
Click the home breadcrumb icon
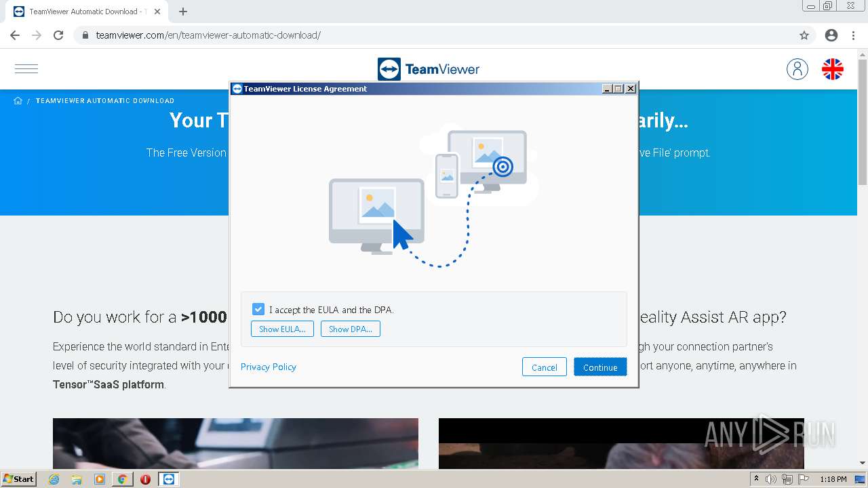18,100
